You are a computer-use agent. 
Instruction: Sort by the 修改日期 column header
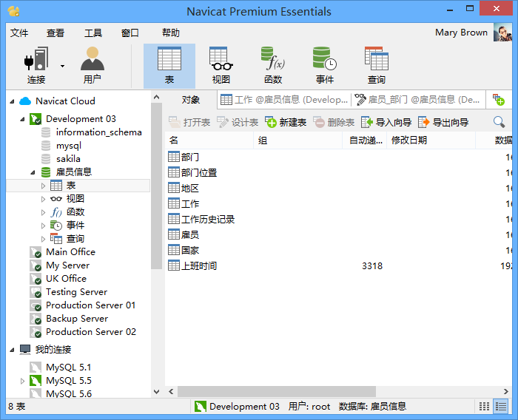click(x=431, y=140)
